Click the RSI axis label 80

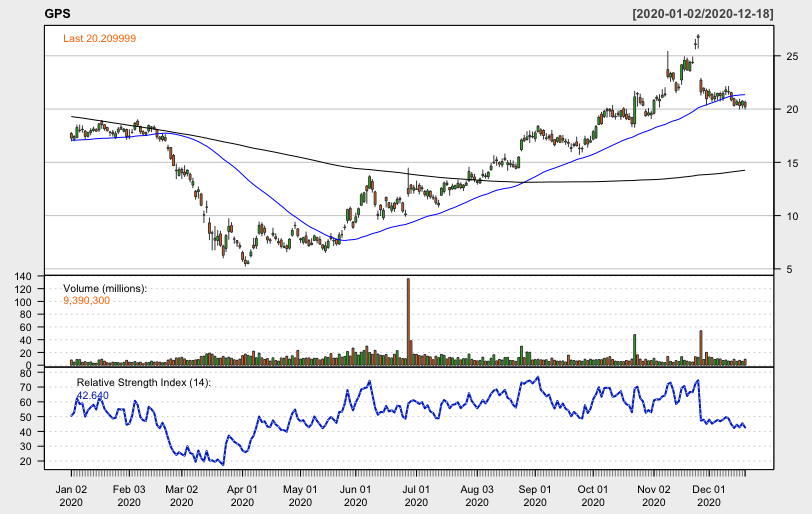coord(26,372)
